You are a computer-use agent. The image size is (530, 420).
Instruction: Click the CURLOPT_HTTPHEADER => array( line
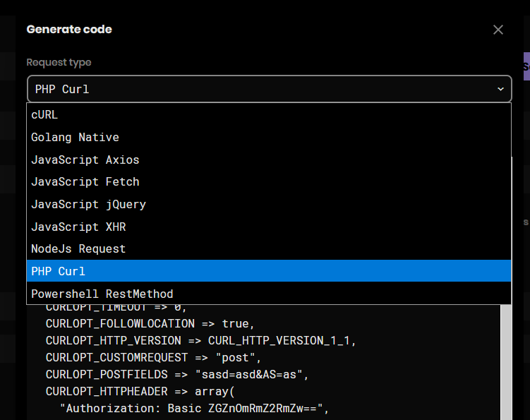point(140,391)
